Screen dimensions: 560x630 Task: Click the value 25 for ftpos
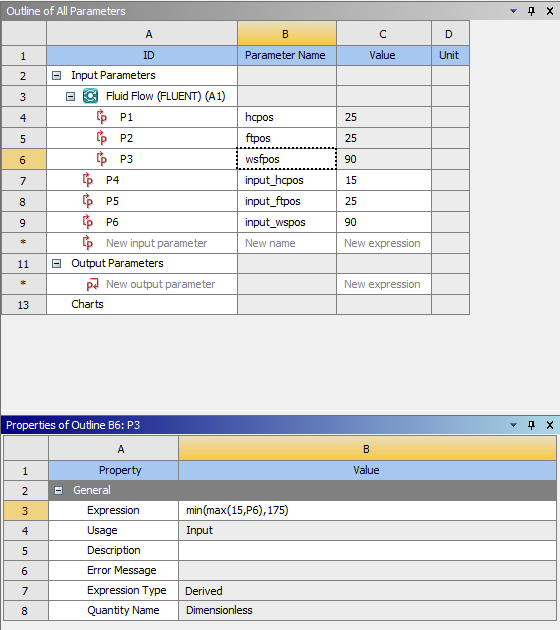pyautogui.click(x=384, y=138)
